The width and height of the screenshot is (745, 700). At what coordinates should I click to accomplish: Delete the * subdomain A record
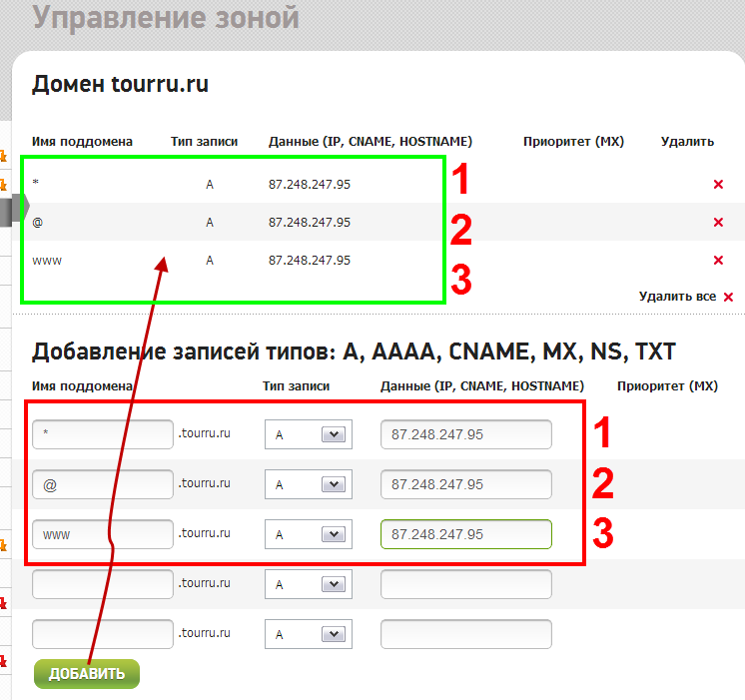tap(717, 185)
